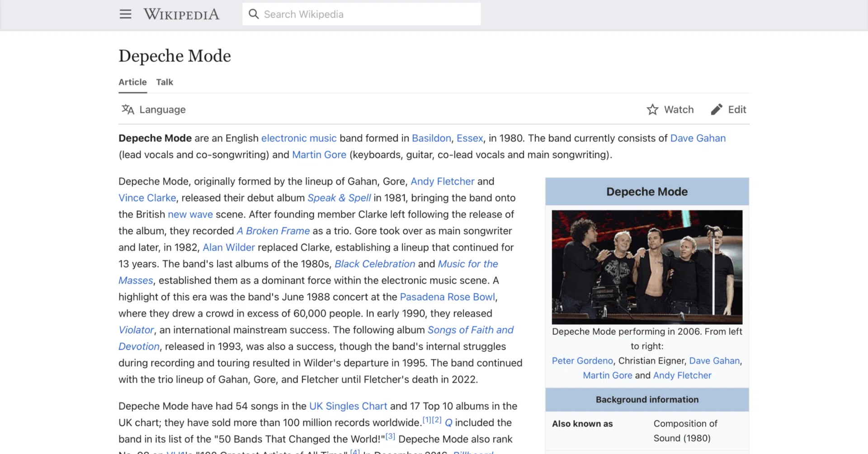
Task: Click the Watch star icon
Action: (652, 110)
